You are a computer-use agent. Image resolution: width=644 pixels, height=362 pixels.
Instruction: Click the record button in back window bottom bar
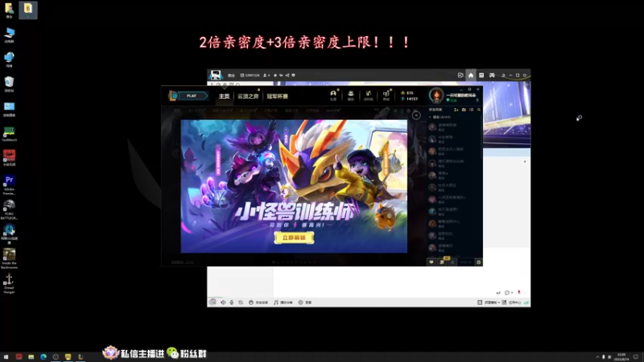pyautogui.click(x=305, y=302)
